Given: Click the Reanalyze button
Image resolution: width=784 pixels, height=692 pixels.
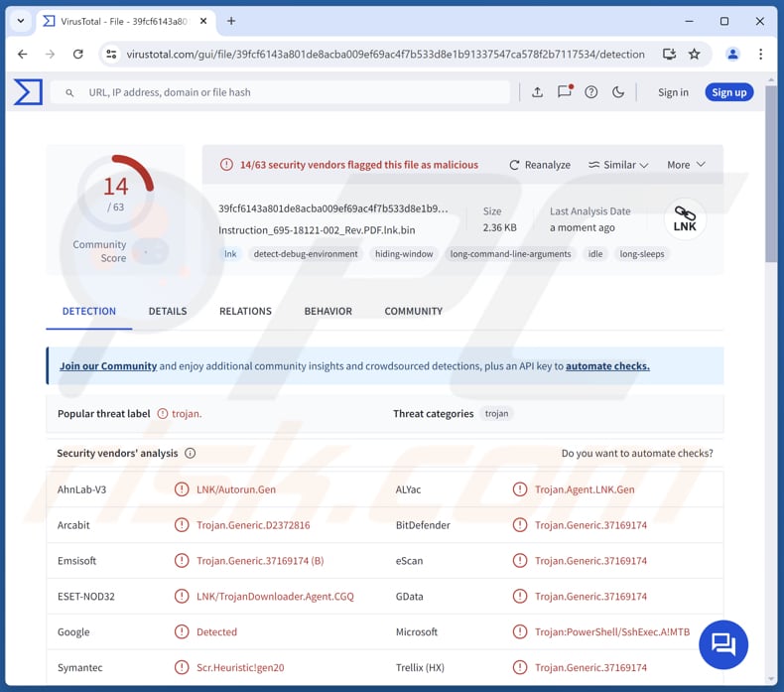Looking at the screenshot, I should coord(540,165).
